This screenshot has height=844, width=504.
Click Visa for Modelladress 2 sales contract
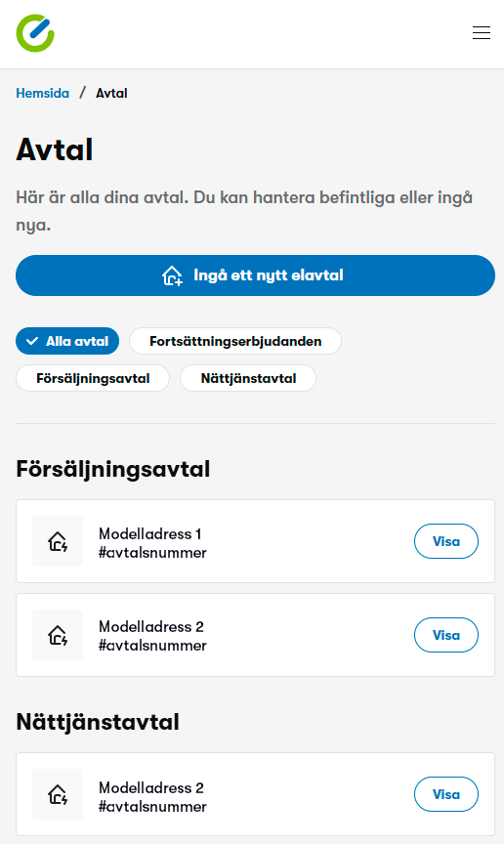[x=445, y=635]
